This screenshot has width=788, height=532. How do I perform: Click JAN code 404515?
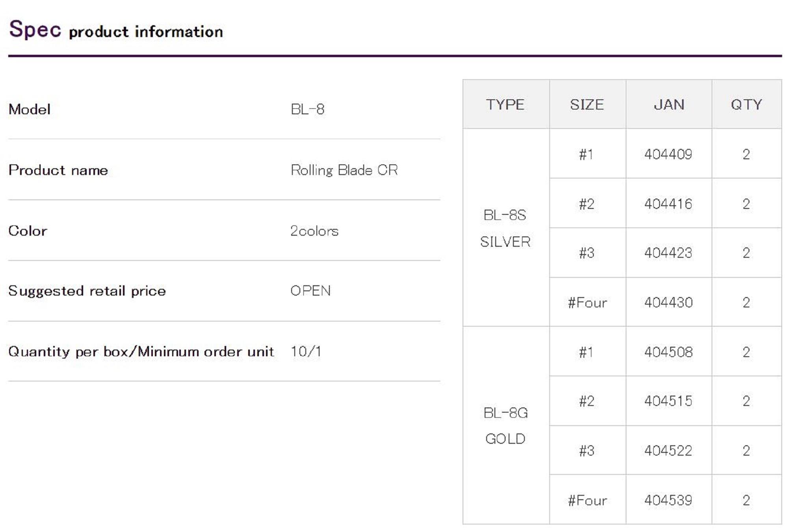[x=668, y=401]
